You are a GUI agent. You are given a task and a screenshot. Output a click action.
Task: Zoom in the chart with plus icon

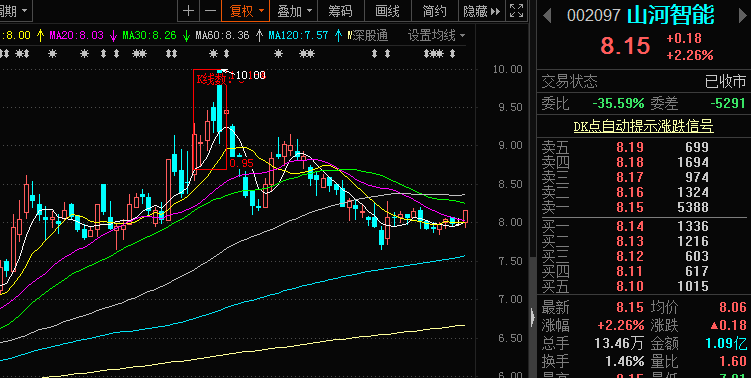189,11
